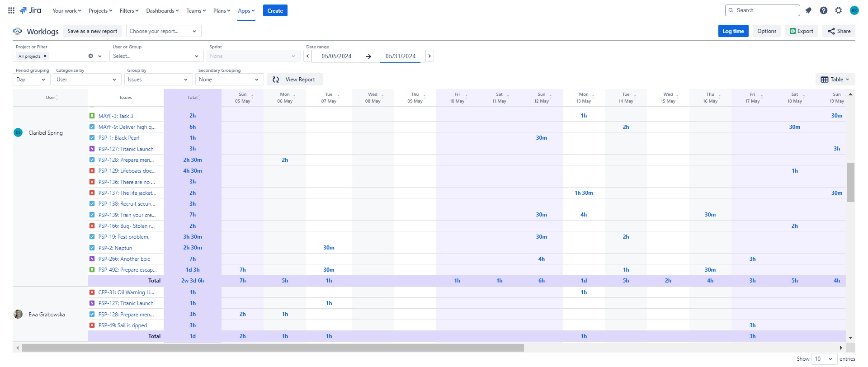Open the notifications bell icon
The image size is (868, 367).
click(808, 10)
